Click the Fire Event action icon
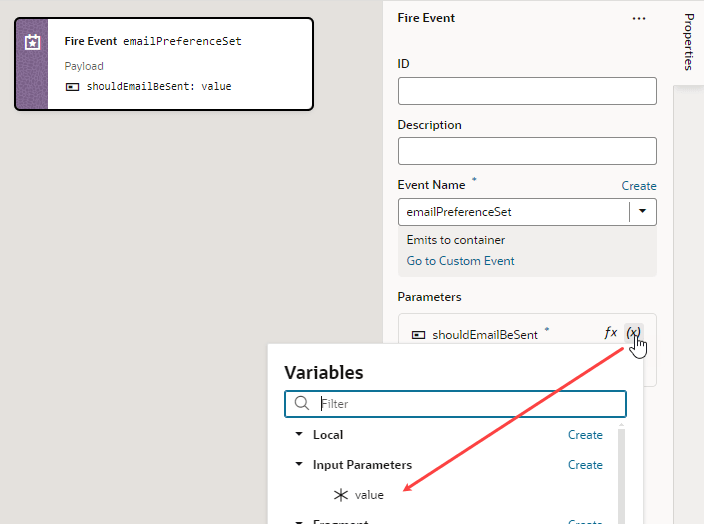The width and height of the screenshot is (704, 524). click(31, 42)
